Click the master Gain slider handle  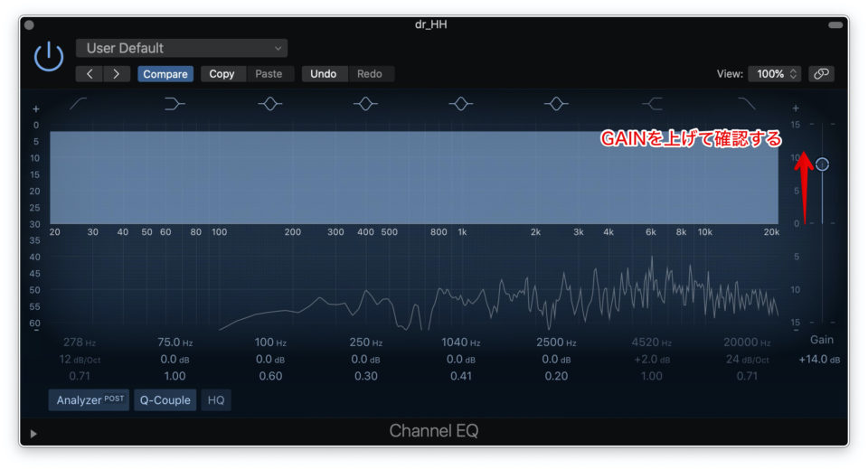tap(822, 164)
